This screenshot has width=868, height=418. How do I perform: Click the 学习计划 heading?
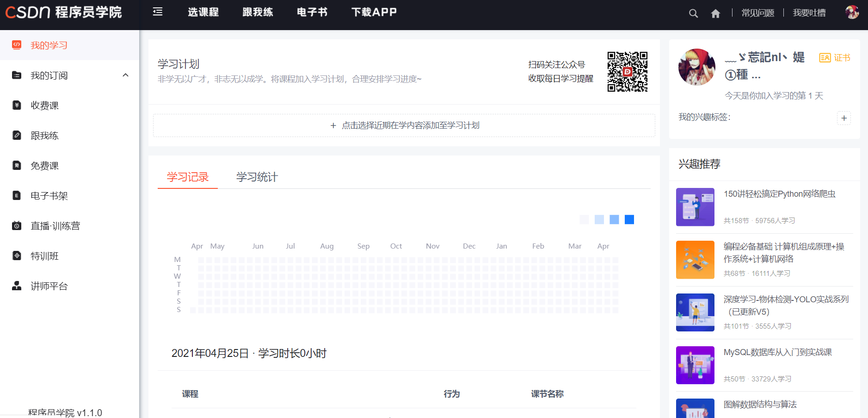[179, 64]
